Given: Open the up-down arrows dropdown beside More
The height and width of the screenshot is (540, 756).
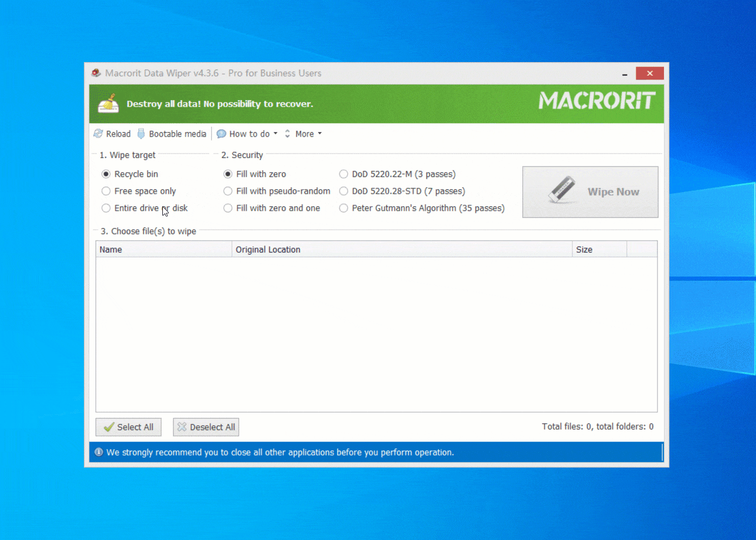Looking at the screenshot, I should pyautogui.click(x=287, y=133).
